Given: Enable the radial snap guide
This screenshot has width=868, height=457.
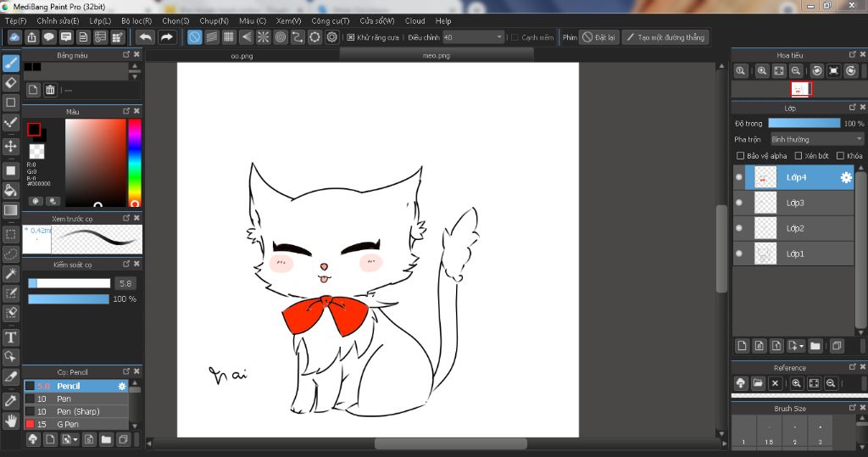Looking at the screenshot, I should tap(264, 37).
